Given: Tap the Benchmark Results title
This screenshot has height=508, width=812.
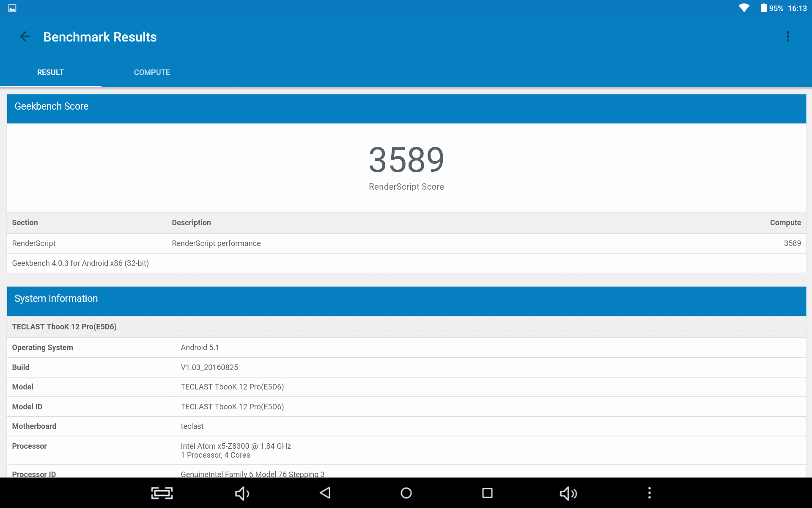Looking at the screenshot, I should click(100, 37).
